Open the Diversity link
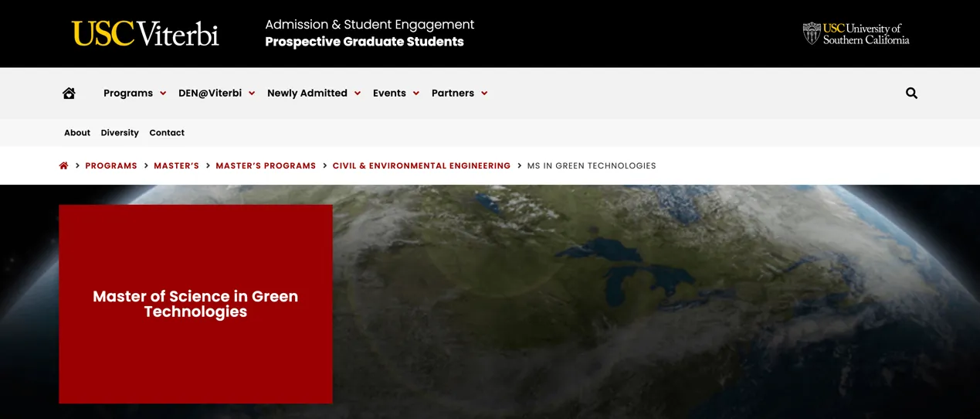This screenshot has height=419, width=980. [120, 133]
